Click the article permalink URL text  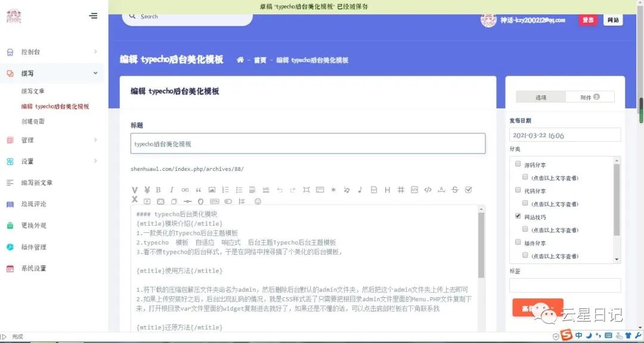(187, 169)
